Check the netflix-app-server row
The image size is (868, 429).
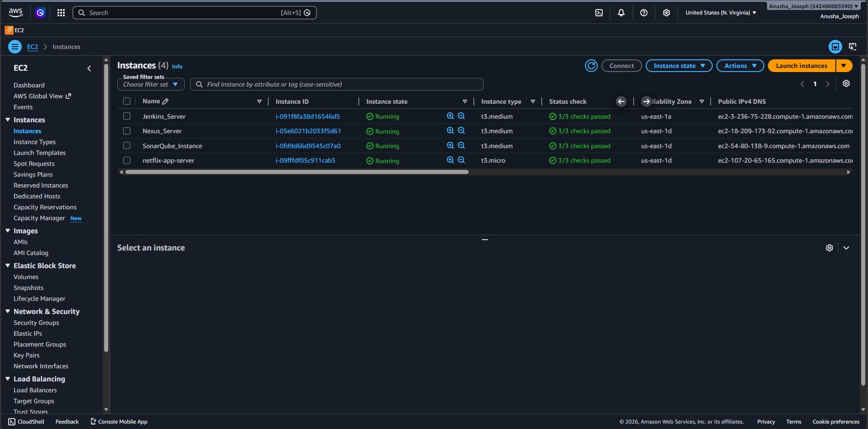[x=127, y=160]
